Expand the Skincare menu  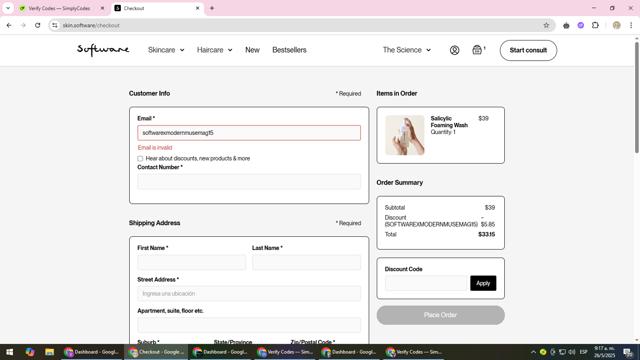click(166, 50)
